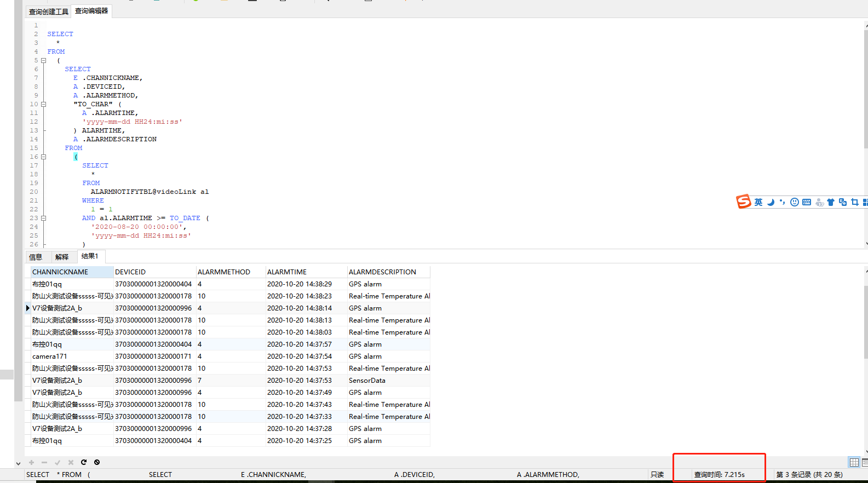The height and width of the screenshot is (483, 868).
Task: Click the refresh results icon
Action: tap(84, 462)
